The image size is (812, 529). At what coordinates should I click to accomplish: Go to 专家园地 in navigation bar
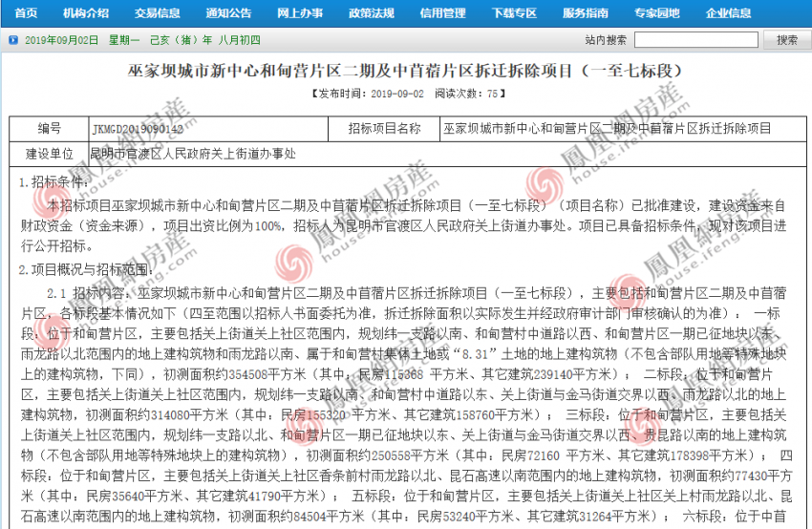[656, 13]
